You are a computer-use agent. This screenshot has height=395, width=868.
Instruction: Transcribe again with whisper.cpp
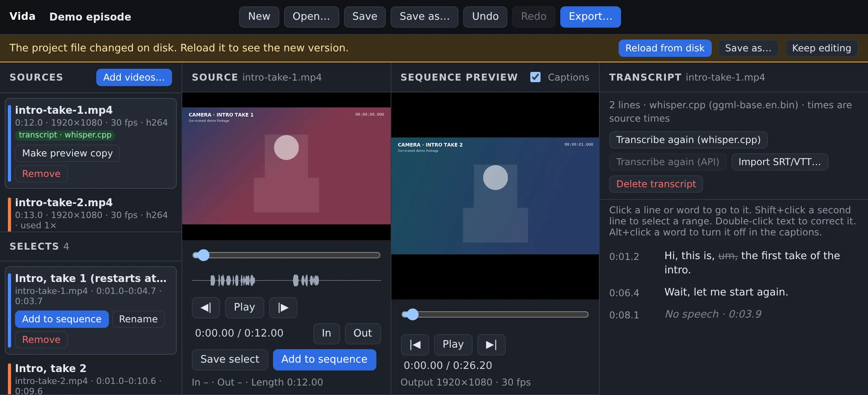(x=688, y=140)
